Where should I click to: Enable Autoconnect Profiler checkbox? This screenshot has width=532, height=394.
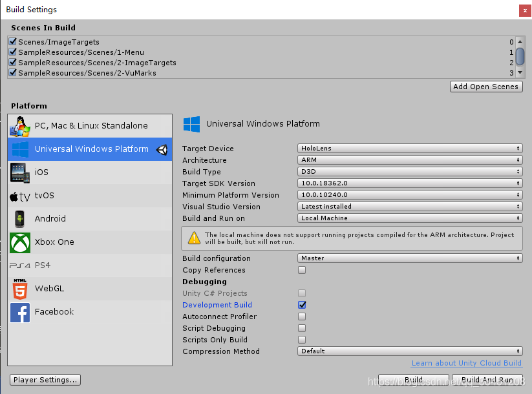pos(302,316)
